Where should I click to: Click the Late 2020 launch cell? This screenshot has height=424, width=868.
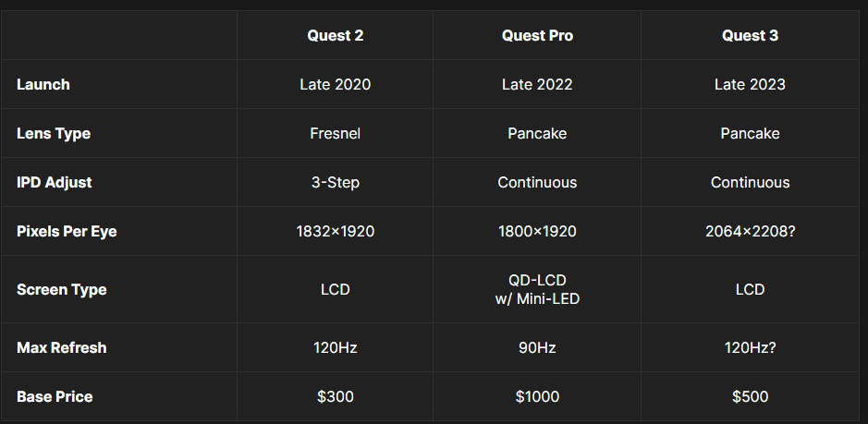[x=335, y=84]
